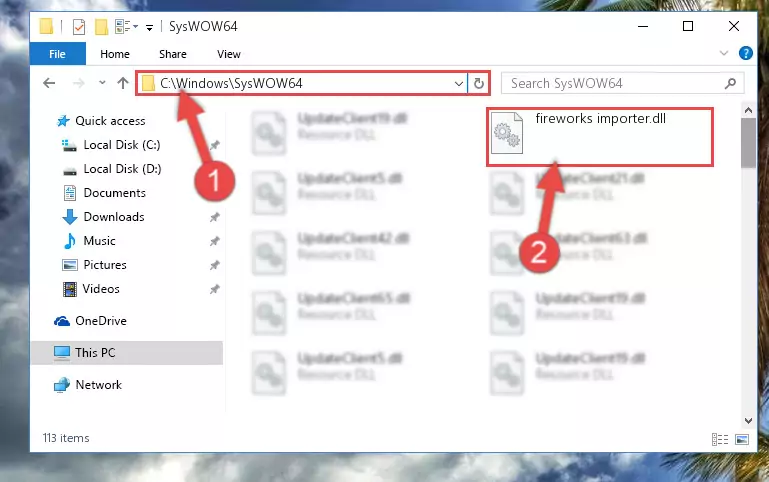
Task: Minimize the SysWOW64 window
Action: pos(642,26)
